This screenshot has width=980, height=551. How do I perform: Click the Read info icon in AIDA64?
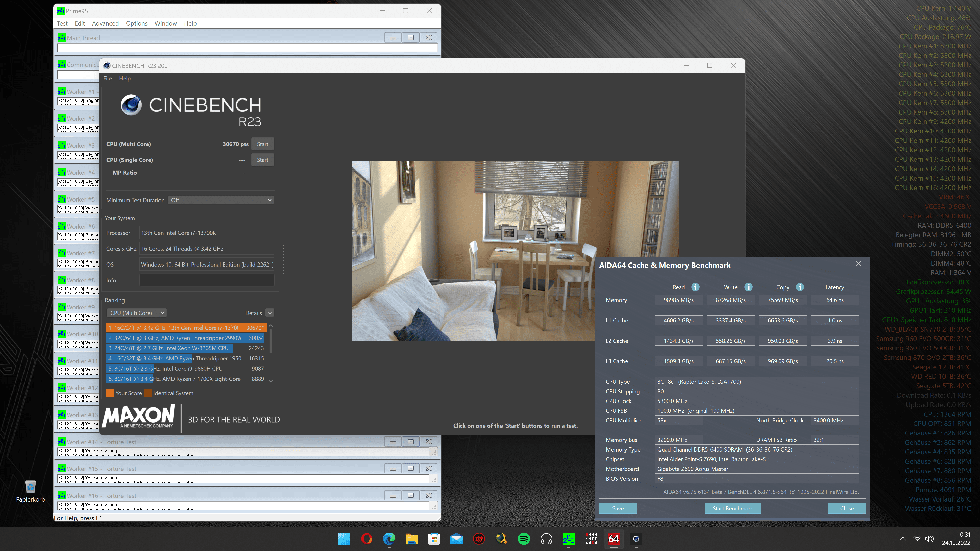click(x=695, y=287)
